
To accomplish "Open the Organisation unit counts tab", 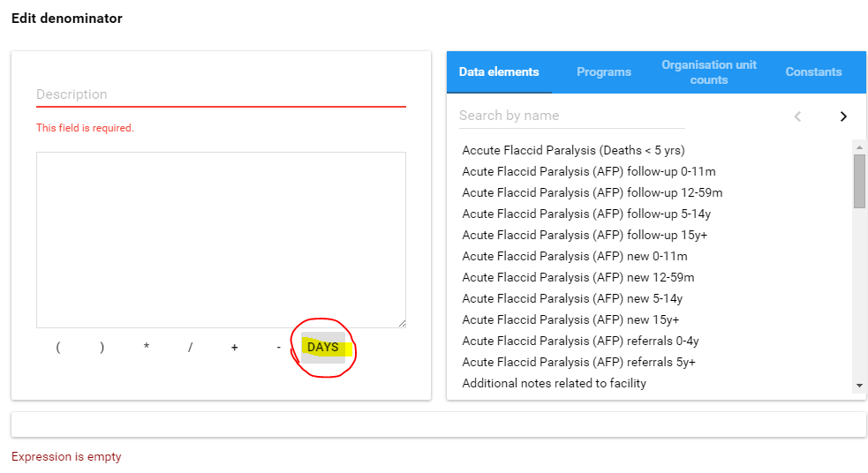I will [x=709, y=72].
